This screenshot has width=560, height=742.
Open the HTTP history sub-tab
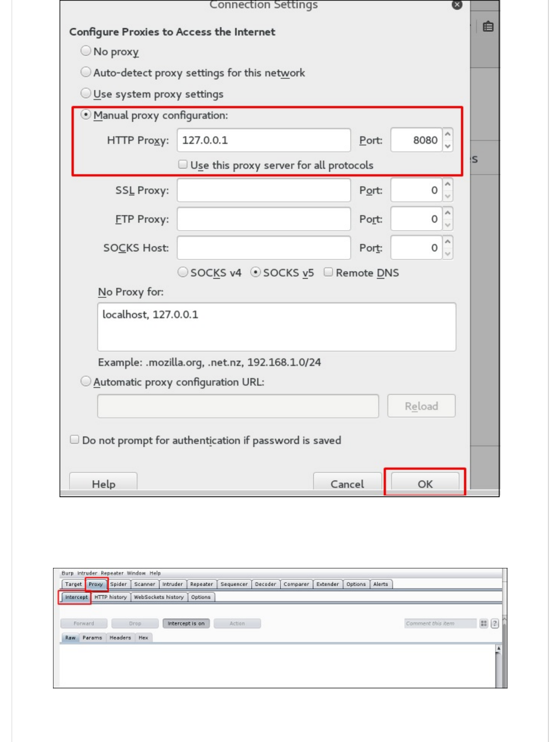(x=110, y=597)
